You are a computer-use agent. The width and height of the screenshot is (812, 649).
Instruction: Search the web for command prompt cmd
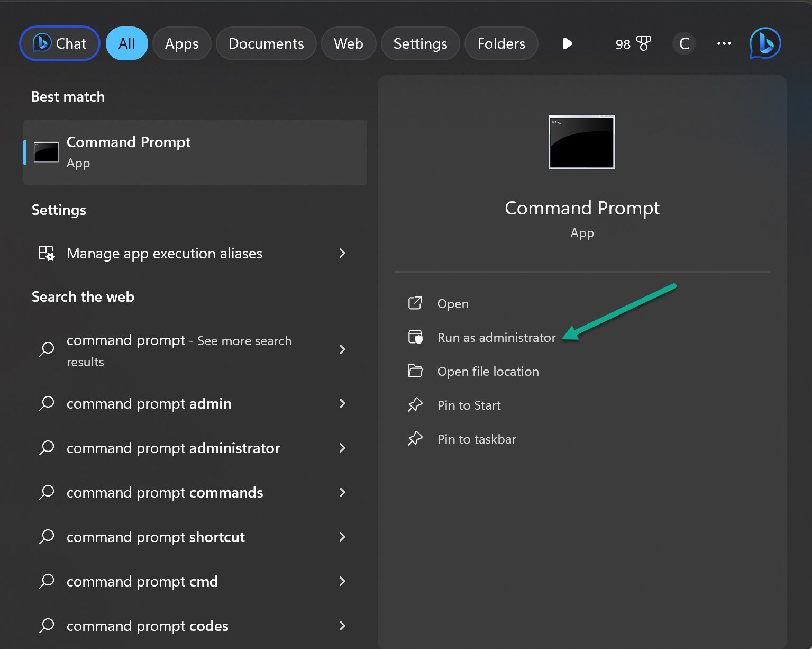click(195, 581)
